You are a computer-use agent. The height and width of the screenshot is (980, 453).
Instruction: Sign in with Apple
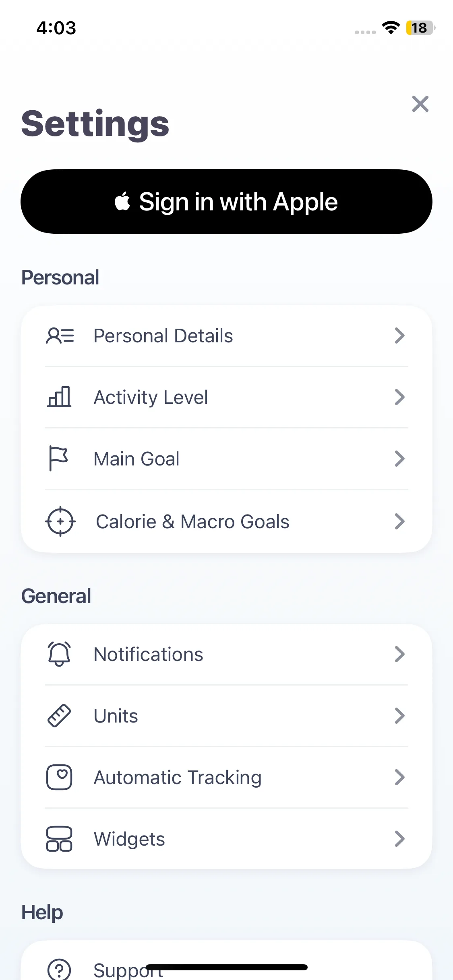tap(226, 202)
